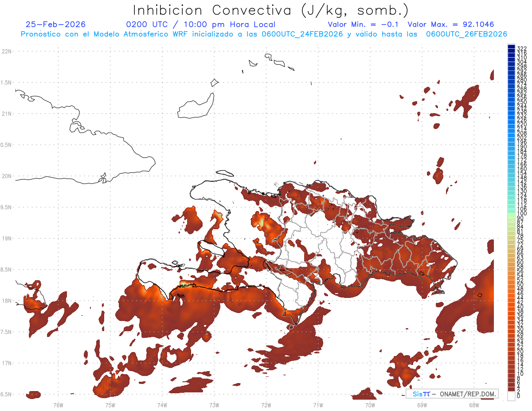Click the '69W' longitude label
Image resolution: width=532 pixels, height=411 pixels.
[x=422, y=405]
